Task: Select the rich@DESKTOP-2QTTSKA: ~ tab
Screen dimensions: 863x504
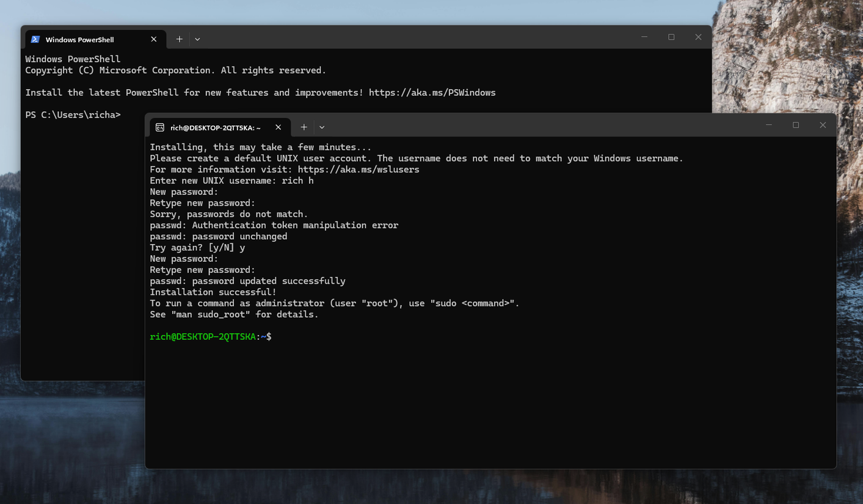Action: [219, 128]
